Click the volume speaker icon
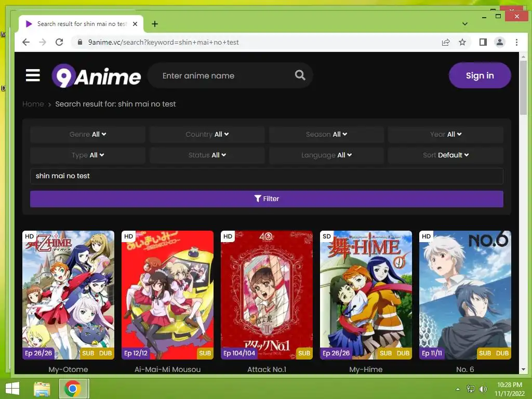 (483, 389)
